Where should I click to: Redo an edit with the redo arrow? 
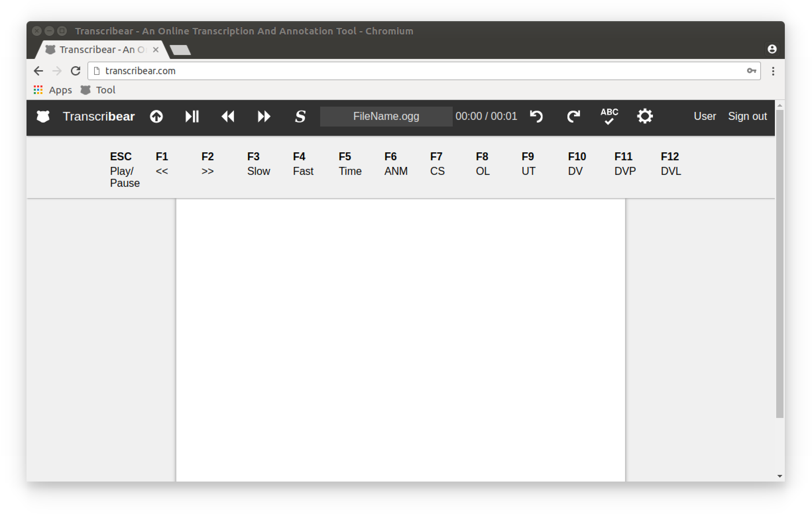tap(574, 116)
